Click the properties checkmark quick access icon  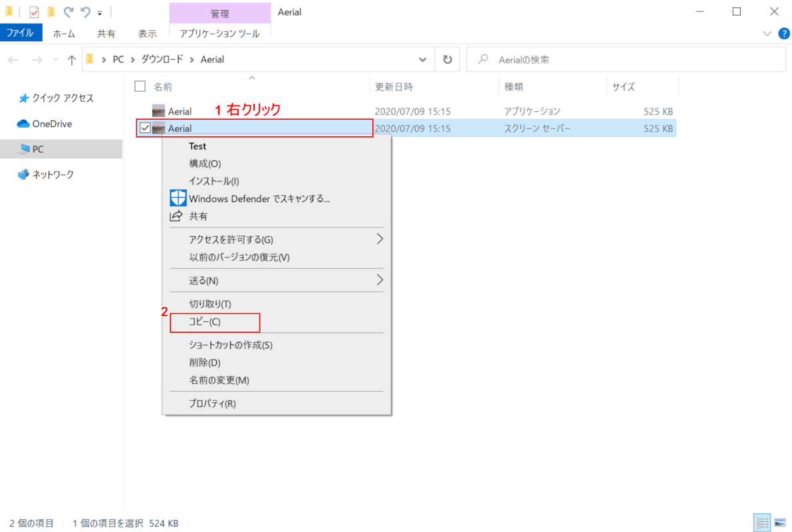point(35,12)
